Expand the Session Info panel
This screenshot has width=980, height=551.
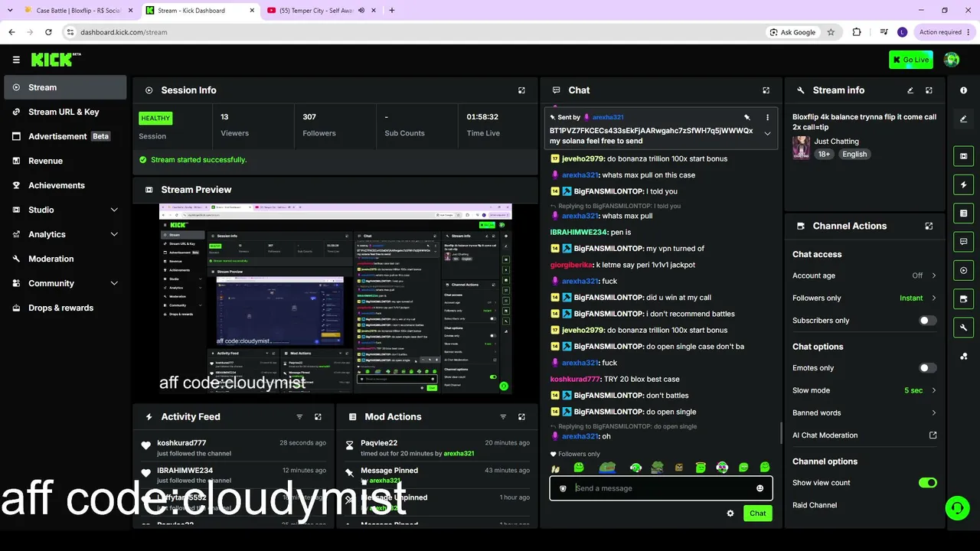(521, 90)
